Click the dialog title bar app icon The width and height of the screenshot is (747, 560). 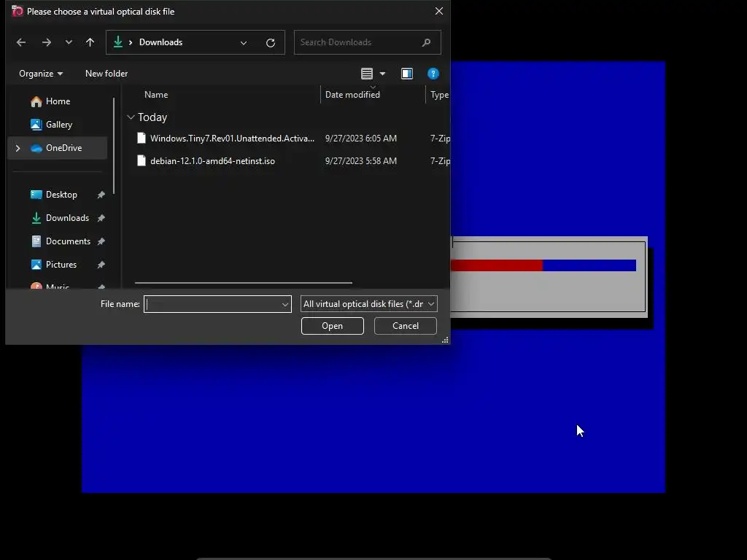point(18,11)
